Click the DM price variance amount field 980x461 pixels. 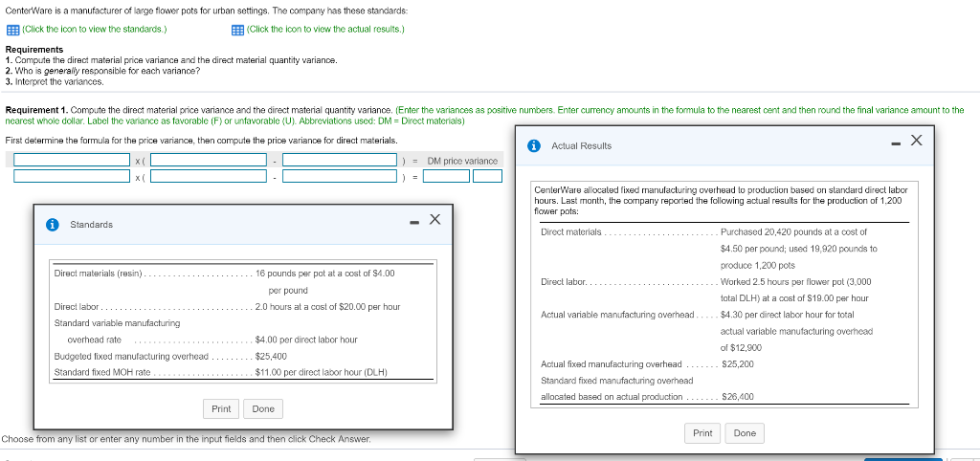pos(446,176)
